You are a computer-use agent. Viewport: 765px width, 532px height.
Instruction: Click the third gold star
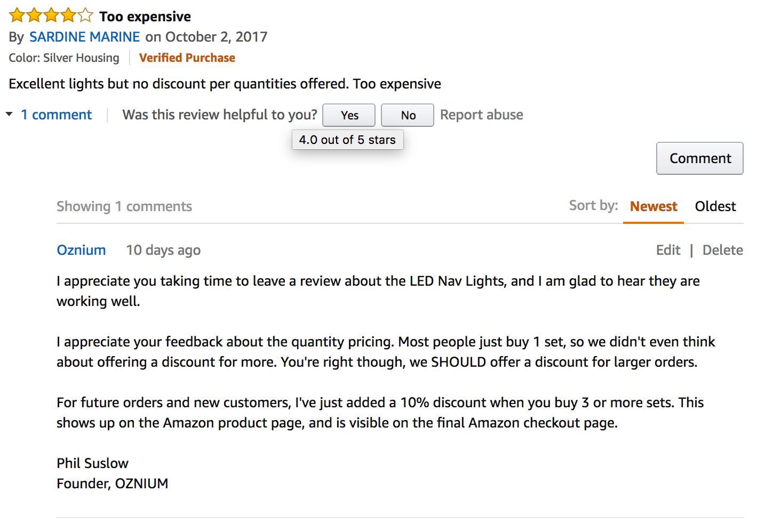coord(51,15)
